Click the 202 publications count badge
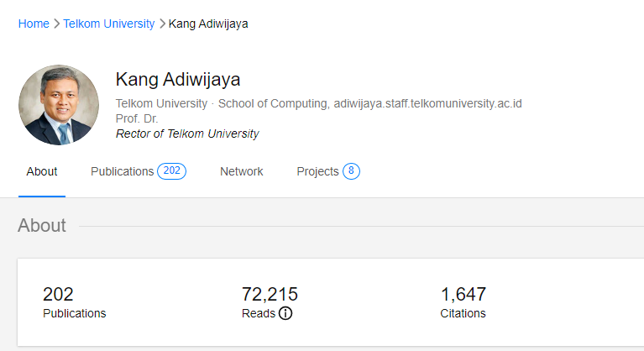The width and height of the screenshot is (644, 351). tap(171, 171)
